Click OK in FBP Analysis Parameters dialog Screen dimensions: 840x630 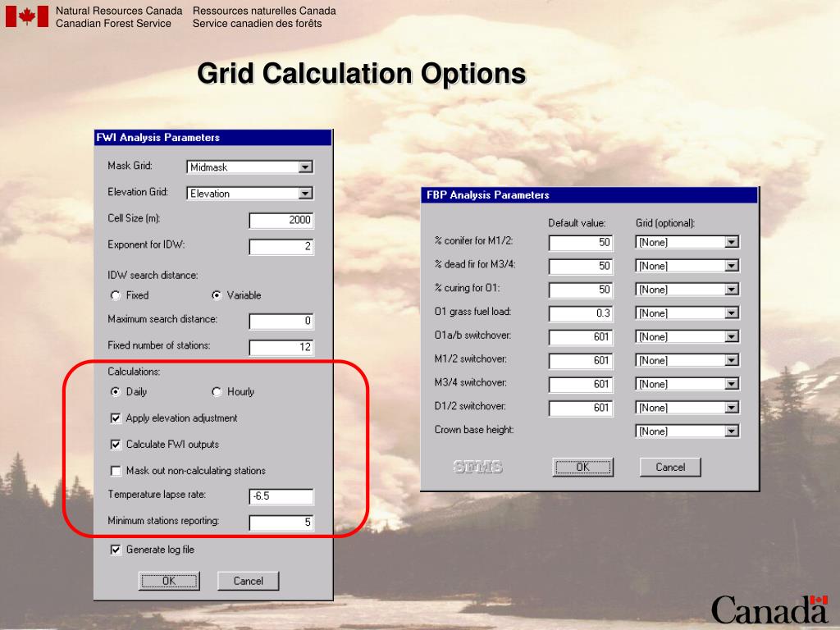tap(583, 467)
